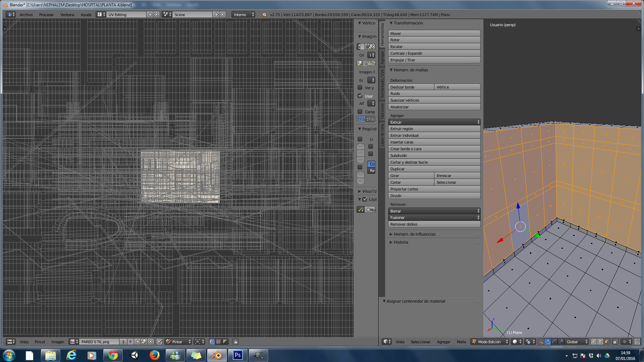Toggle the Lápiz de cera checkbox
The width and height of the screenshot is (644, 362).
coord(365,199)
